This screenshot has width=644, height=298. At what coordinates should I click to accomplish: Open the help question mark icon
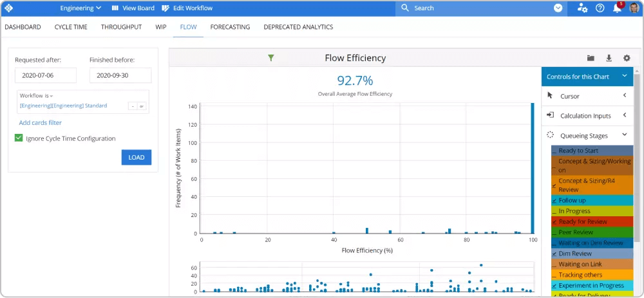[x=600, y=8]
